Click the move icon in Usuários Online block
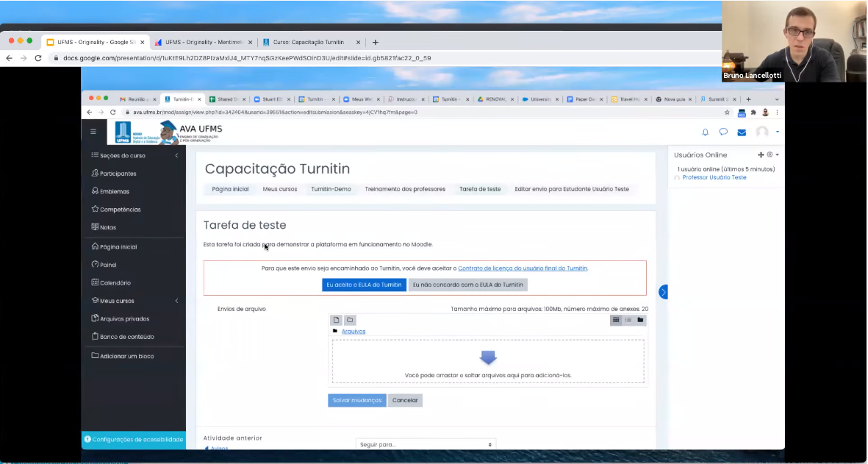Viewport: 868px width, 464px height. 761,155
